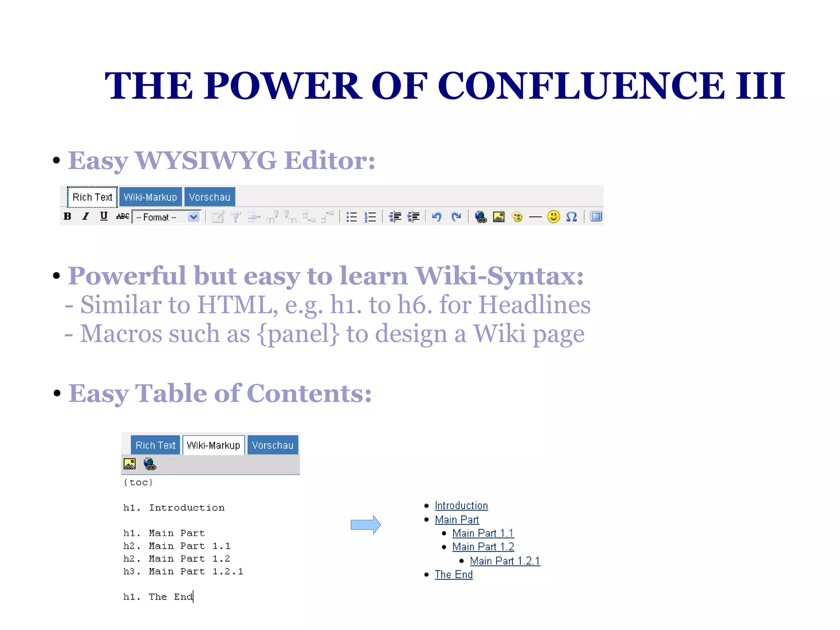Insert a horizontal rule
Screen dimensions: 840x630
535,217
